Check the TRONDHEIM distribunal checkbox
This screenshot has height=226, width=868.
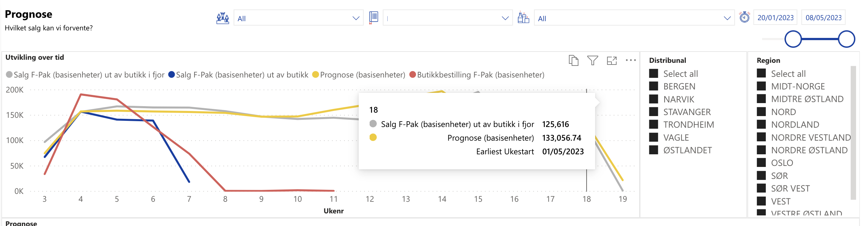point(653,125)
